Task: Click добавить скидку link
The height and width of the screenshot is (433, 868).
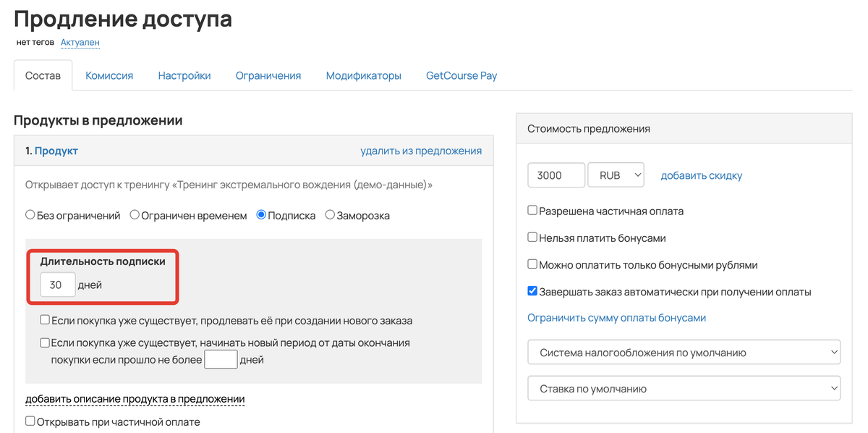Action: click(702, 175)
